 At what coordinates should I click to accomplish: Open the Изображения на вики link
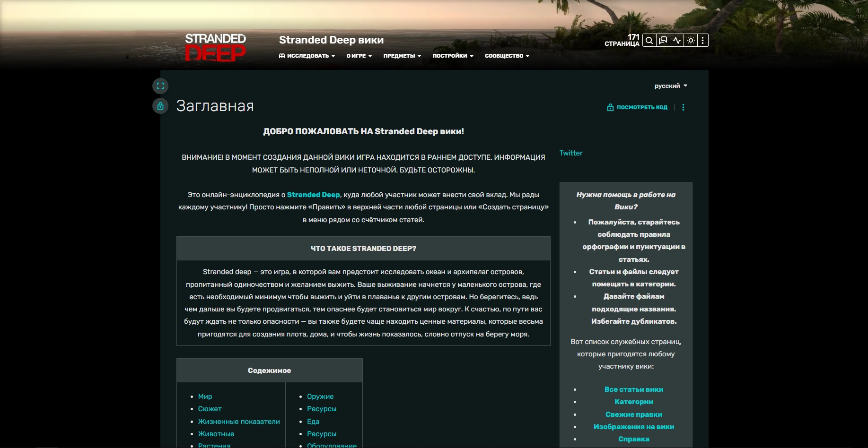click(634, 427)
